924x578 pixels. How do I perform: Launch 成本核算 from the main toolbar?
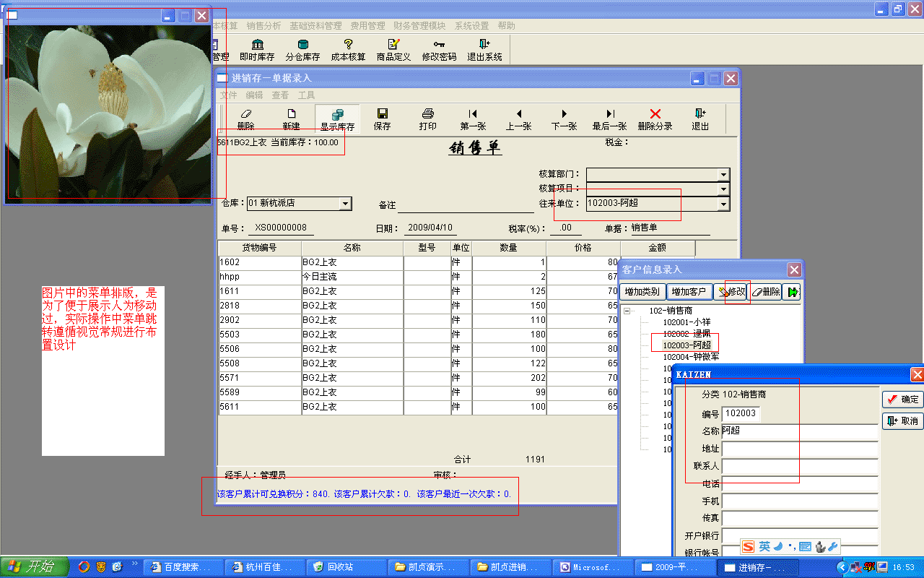coord(348,50)
